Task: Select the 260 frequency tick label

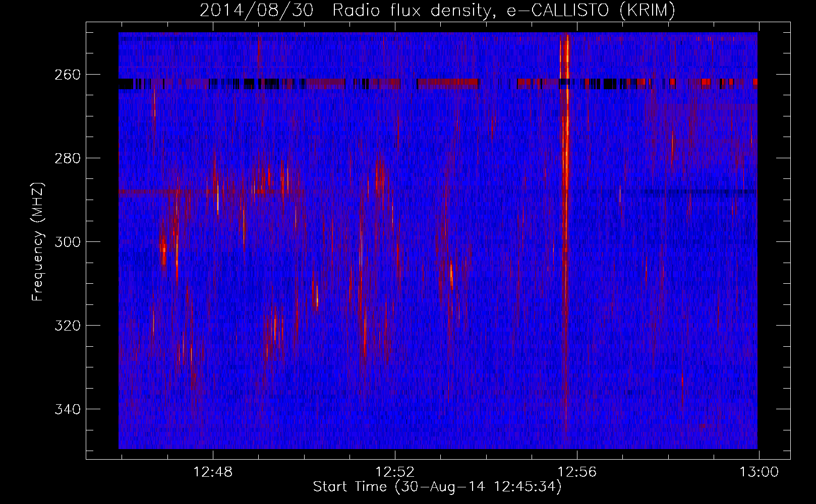Action: (68, 75)
